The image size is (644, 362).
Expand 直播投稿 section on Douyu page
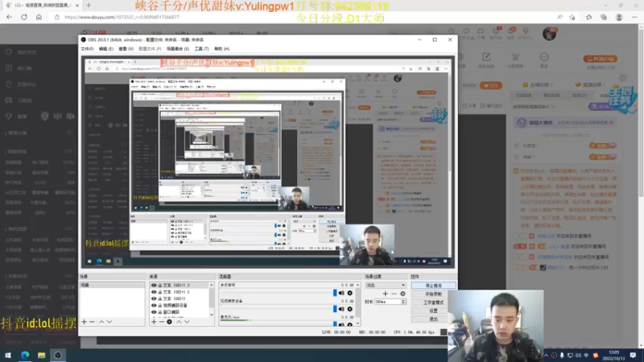click(590, 84)
